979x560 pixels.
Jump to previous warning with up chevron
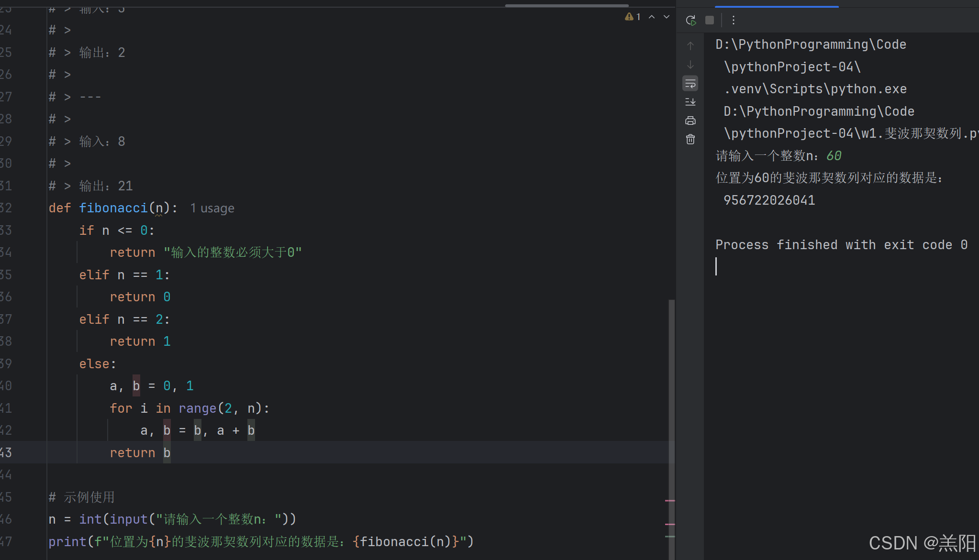[652, 16]
